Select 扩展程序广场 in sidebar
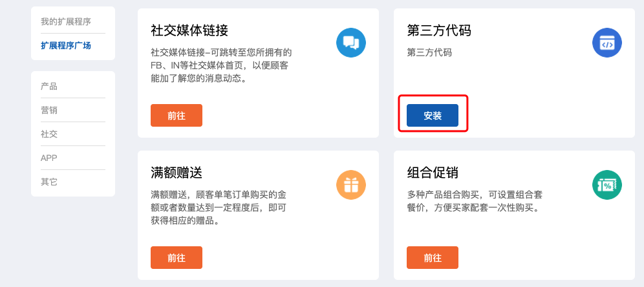The height and width of the screenshot is (287, 644). pyautogui.click(x=66, y=46)
